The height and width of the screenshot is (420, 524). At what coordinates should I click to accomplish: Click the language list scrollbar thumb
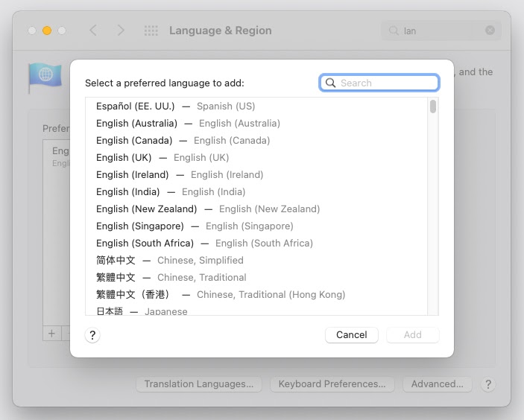pyautogui.click(x=433, y=106)
